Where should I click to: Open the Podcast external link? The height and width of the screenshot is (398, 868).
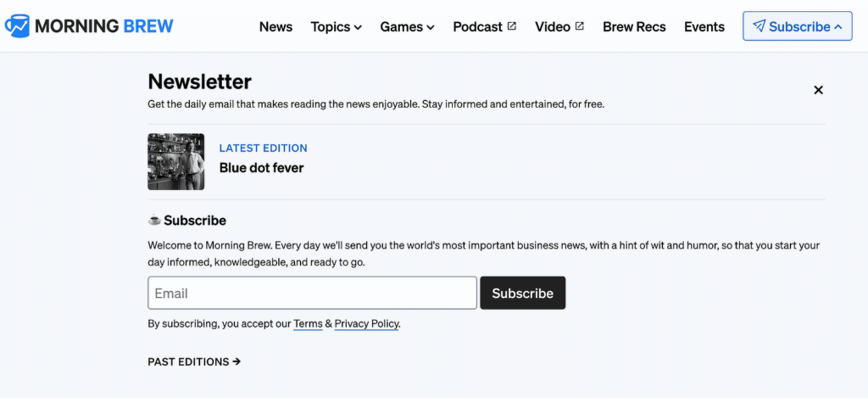[x=484, y=26]
